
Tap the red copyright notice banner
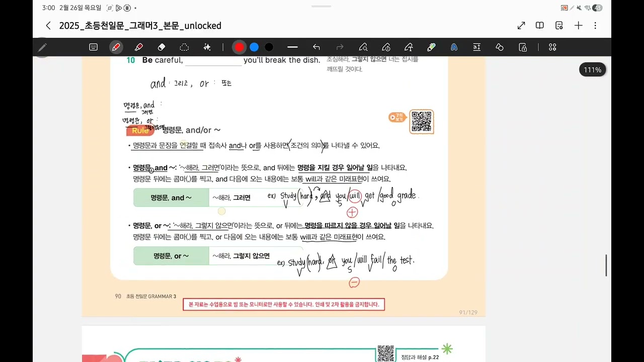point(284,305)
